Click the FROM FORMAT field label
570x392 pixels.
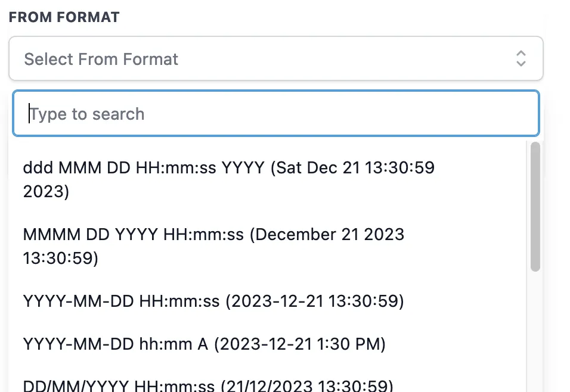pos(64,17)
